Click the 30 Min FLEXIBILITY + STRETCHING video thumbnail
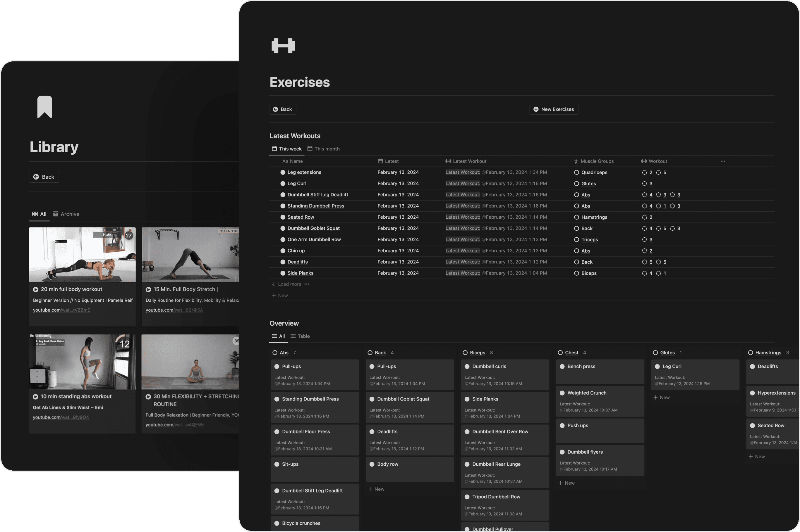This screenshot has width=800, height=532. tap(190, 362)
